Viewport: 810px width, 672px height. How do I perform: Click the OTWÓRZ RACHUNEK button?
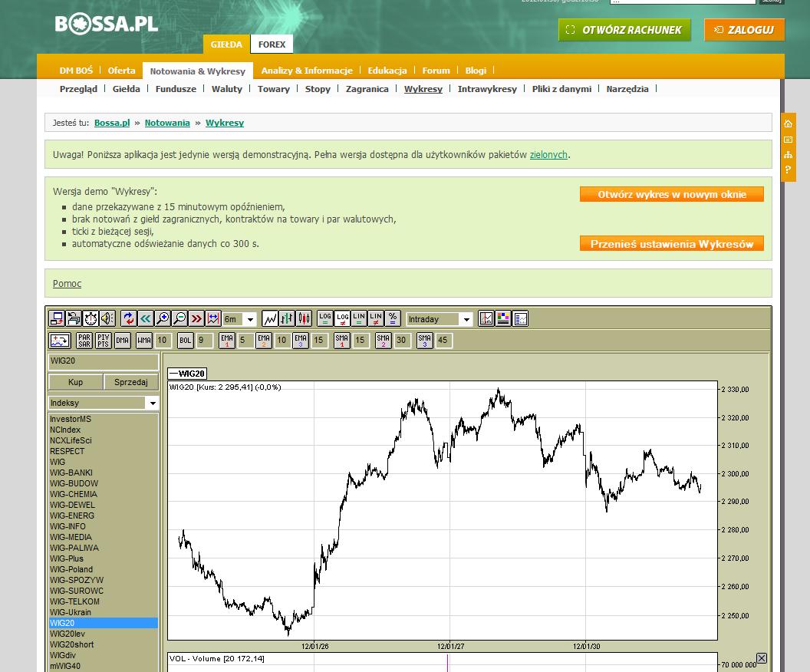(x=624, y=30)
